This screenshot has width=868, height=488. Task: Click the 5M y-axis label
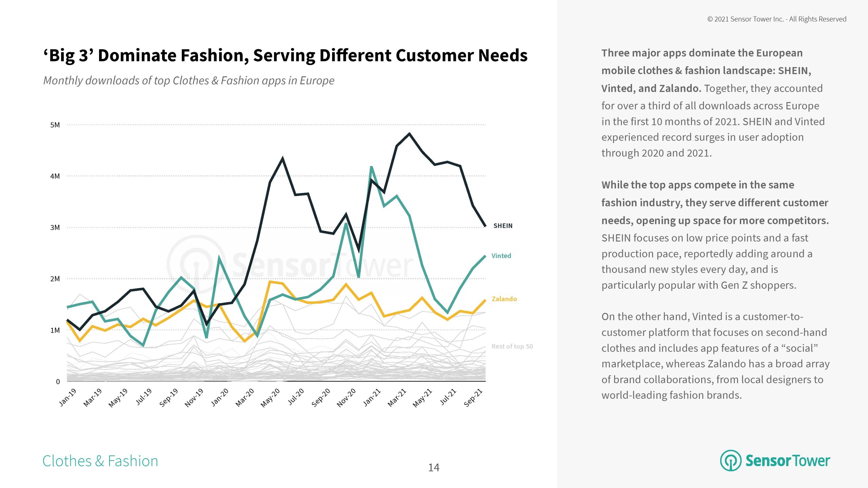coord(55,125)
